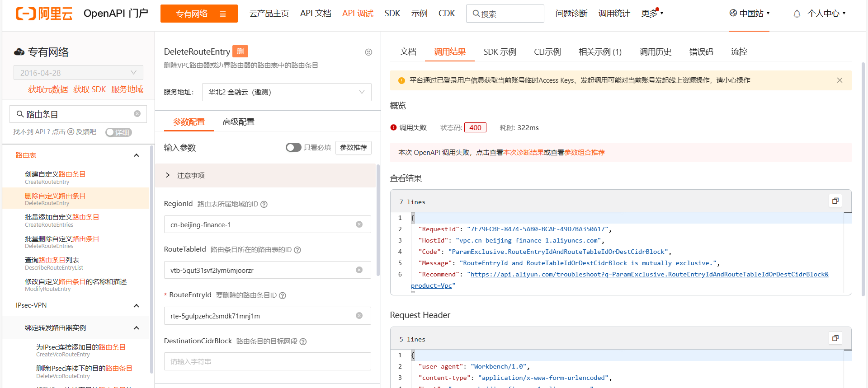The width and height of the screenshot is (868, 388).
Task: Open the 更多 dropdown menu
Action: [x=652, y=14]
